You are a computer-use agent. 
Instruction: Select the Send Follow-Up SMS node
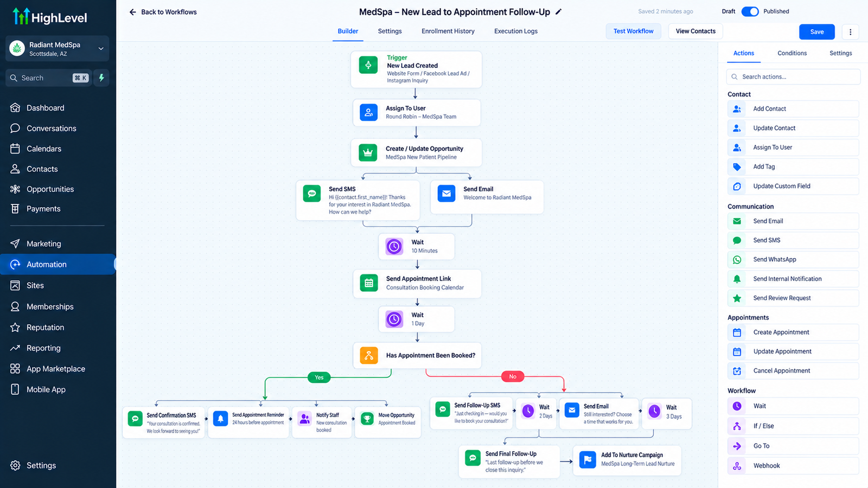pos(472,414)
